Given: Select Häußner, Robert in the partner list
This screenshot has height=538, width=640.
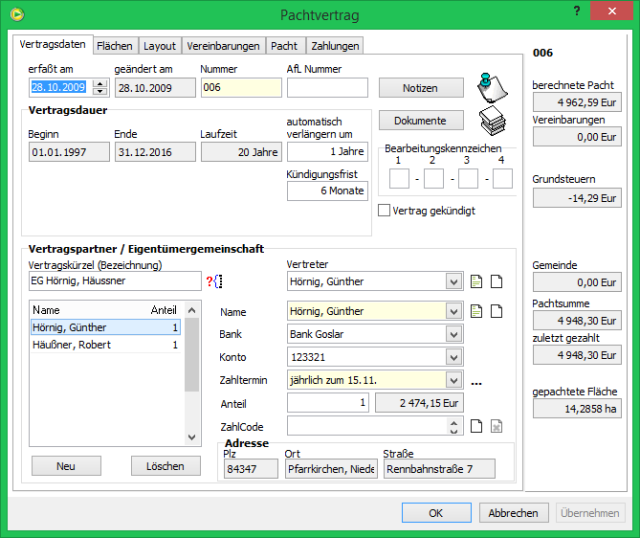Looking at the screenshot, I should (72, 345).
